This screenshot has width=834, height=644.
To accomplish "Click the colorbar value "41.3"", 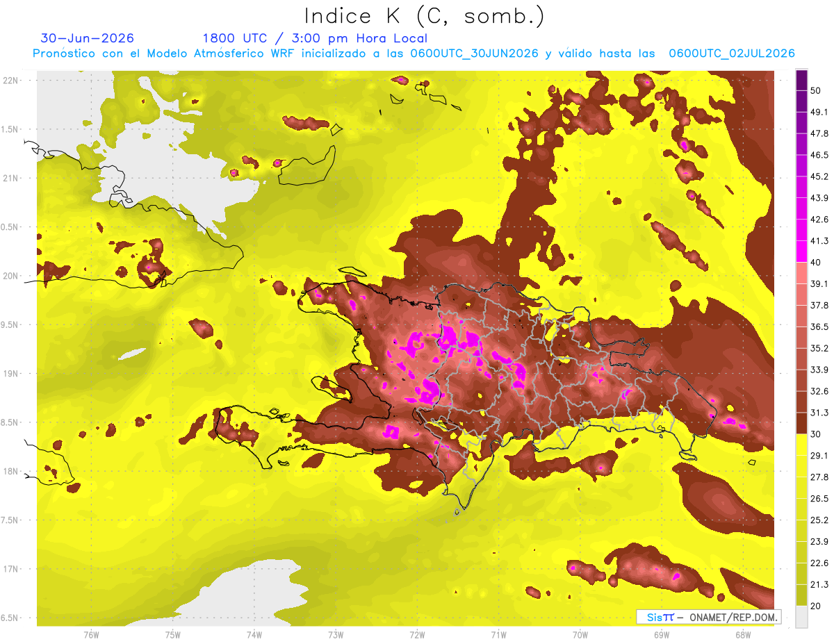I will point(819,241).
